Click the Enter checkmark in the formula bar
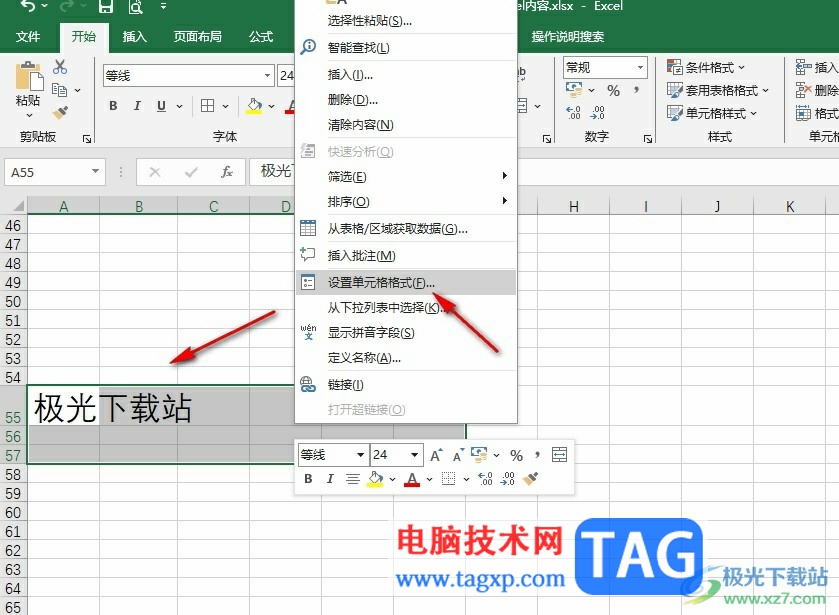839x615 pixels. [x=190, y=172]
